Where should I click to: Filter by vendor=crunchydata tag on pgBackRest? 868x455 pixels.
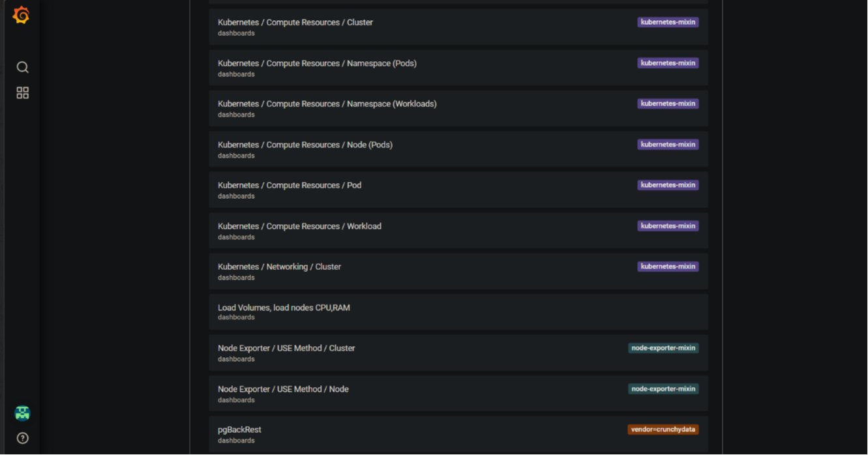tap(663, 430)
